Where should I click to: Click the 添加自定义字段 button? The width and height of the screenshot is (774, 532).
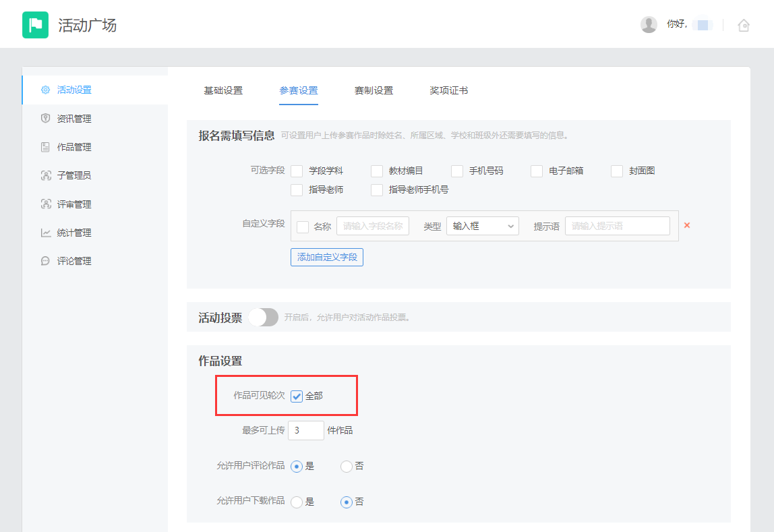click(x=327, y=257)
